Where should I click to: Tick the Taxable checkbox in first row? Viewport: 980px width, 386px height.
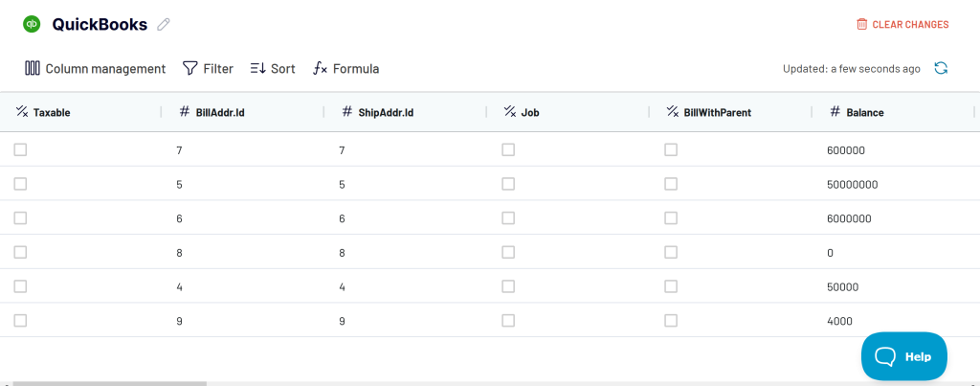(x=21, y=149)
